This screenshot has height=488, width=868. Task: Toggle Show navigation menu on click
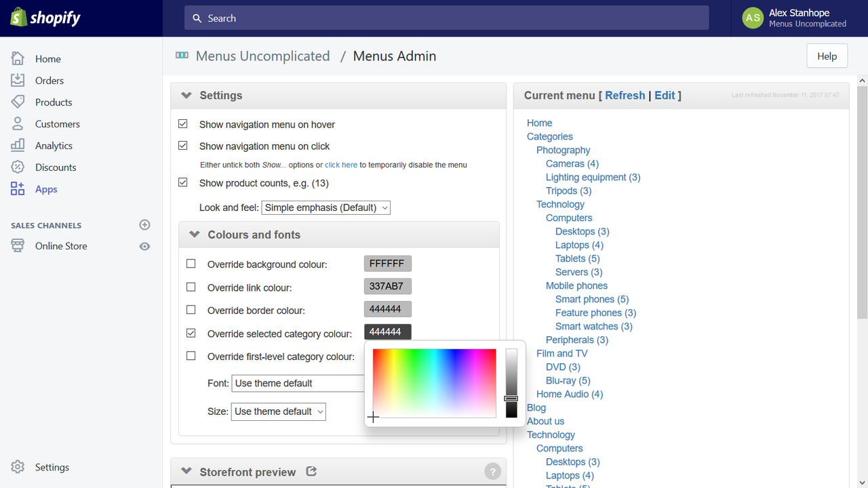click(183, 145)
